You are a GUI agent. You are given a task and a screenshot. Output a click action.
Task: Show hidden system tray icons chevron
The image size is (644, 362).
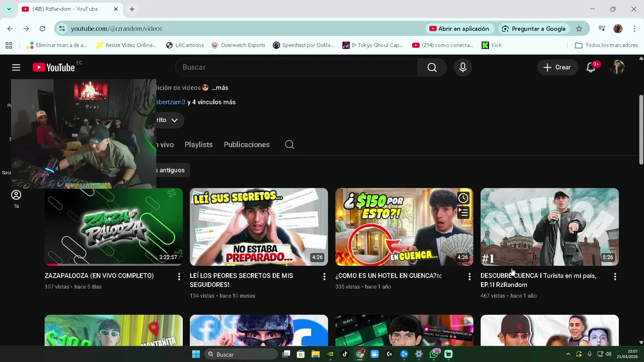pyautogui.click(x=568, y=354)
